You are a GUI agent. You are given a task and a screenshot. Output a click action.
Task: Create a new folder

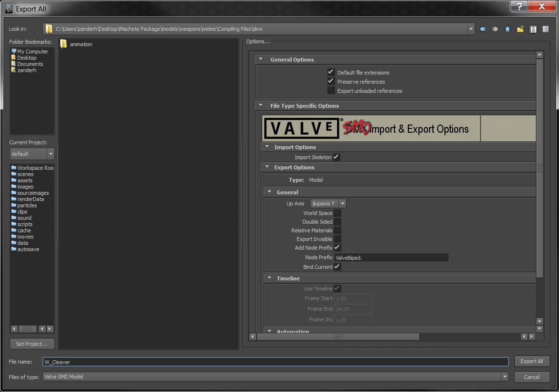coord(520,29)
